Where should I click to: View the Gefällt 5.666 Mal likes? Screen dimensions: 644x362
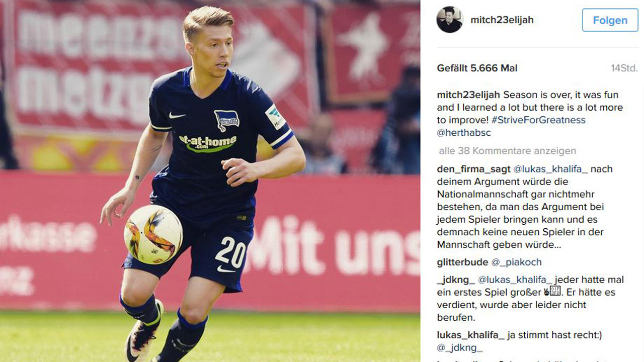[x=477, y=68]
